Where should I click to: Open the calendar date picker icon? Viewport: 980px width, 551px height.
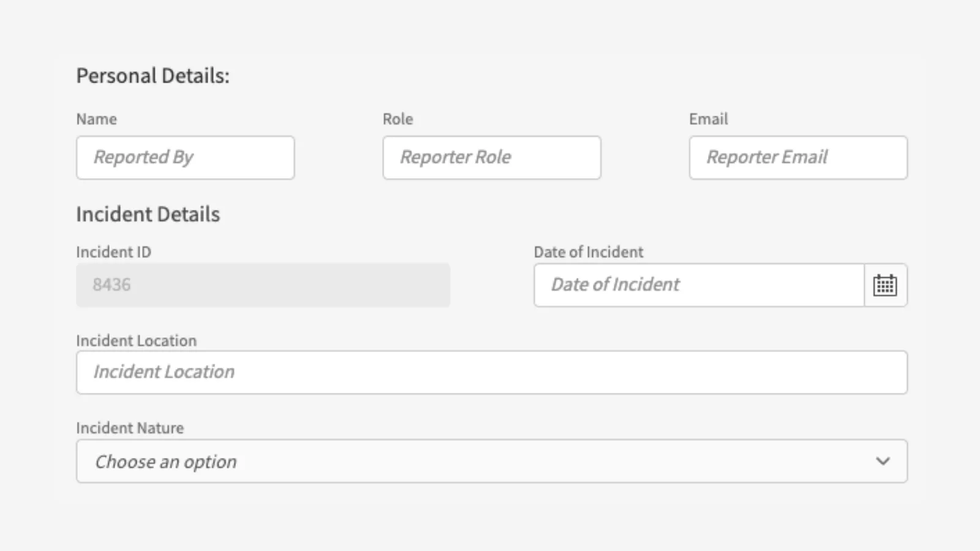[885, 285]
